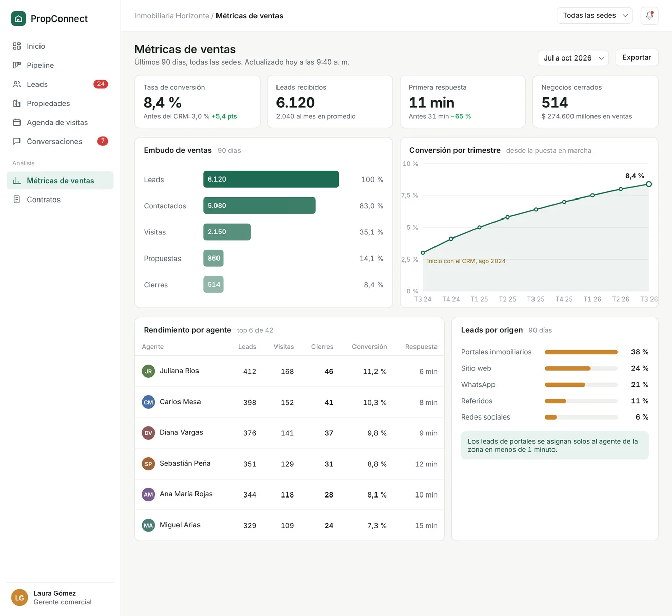Click the Leads people icon

pos(17,84)
